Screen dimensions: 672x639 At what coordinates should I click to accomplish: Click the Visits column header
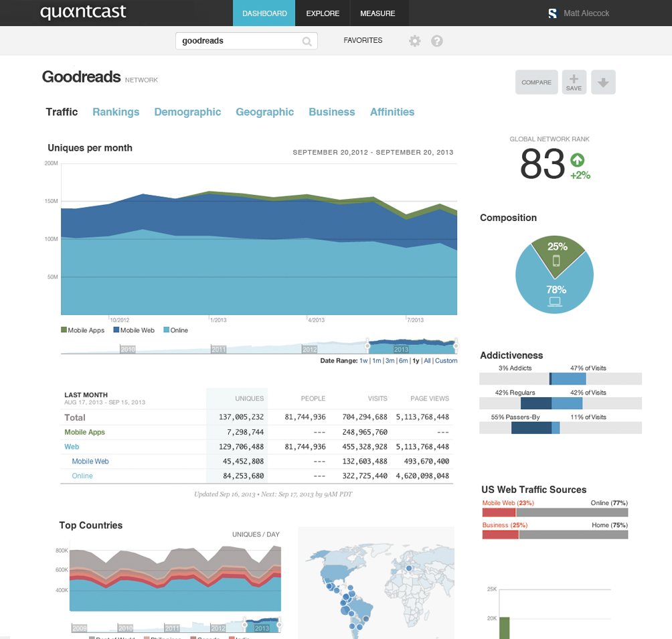coord(377,399)
